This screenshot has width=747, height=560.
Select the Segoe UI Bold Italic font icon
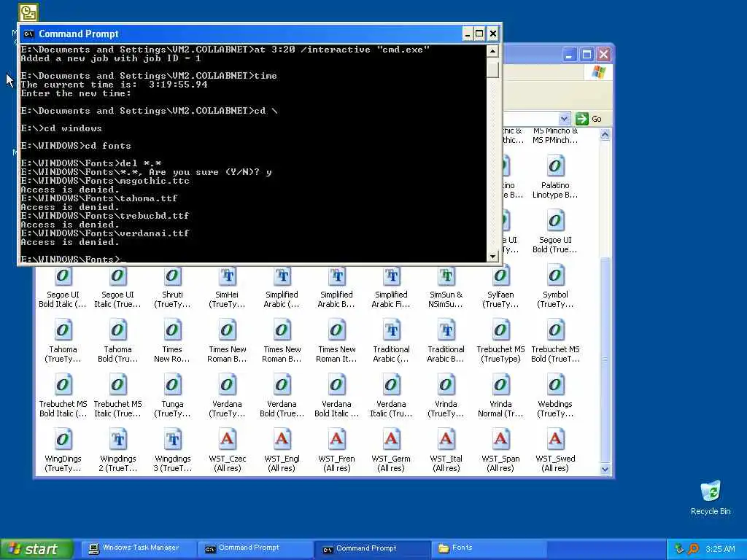[63, 276]
